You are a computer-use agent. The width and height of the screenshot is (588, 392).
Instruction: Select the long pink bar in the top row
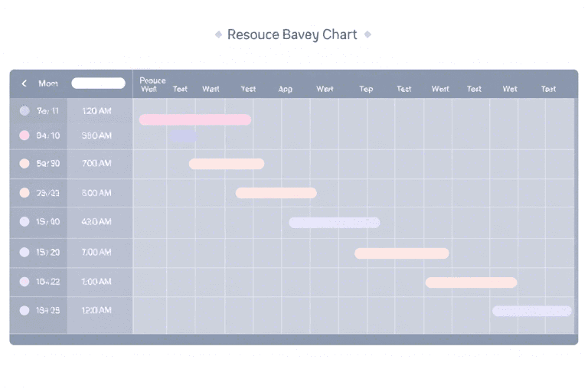tap(194, 119)
